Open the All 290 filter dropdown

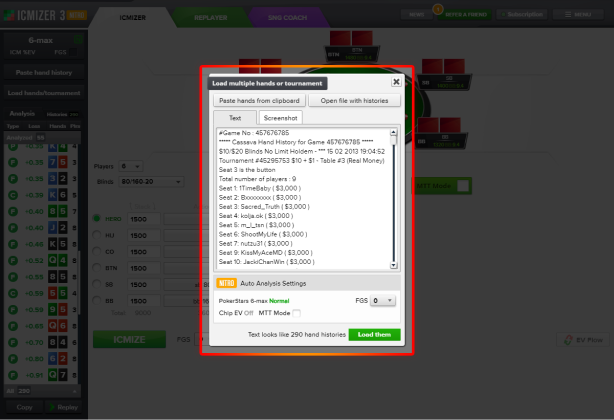(42, 391)
